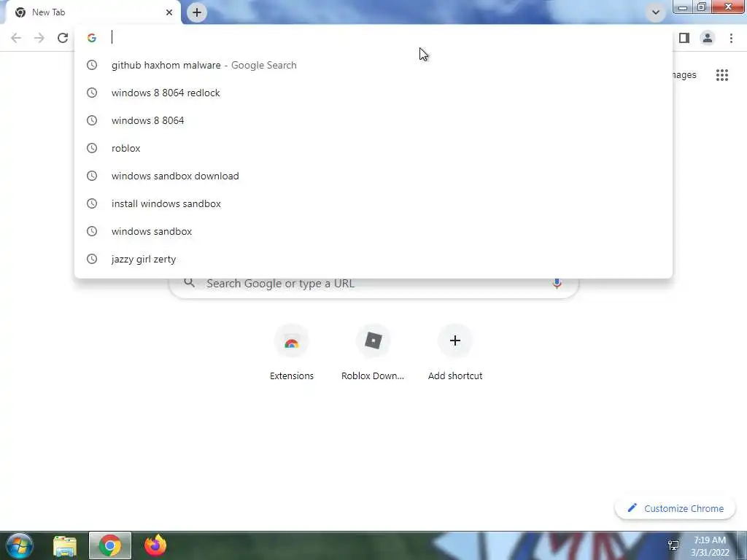Start voice search with microphone icon
The height and width of the screenshot is (560, 747).
(x=557, y=284)
